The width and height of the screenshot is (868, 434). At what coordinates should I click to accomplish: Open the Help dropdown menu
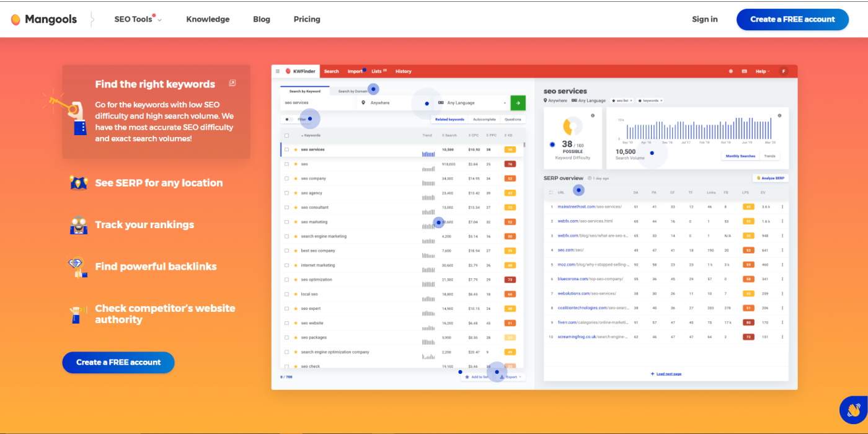[763, 71]
